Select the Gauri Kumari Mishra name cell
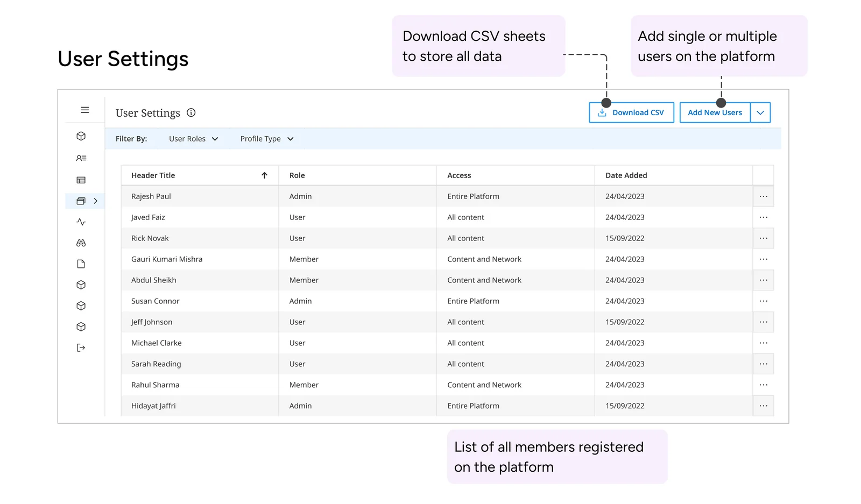The image size is (861, 504). point(200,259)
